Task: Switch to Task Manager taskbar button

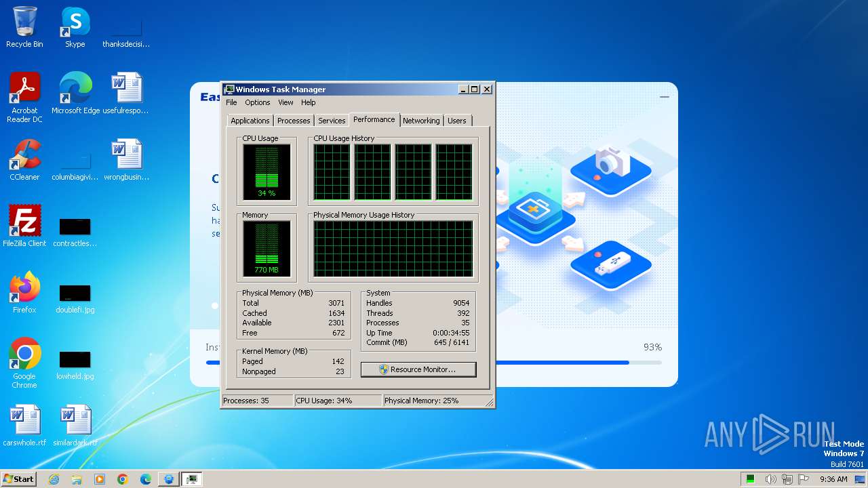Action: [193, 479]
